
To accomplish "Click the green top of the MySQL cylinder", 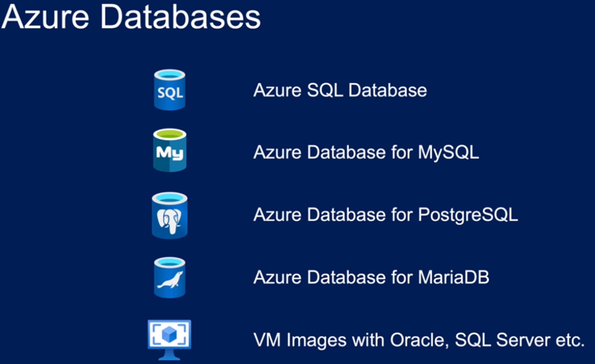I will pos(169,134).
